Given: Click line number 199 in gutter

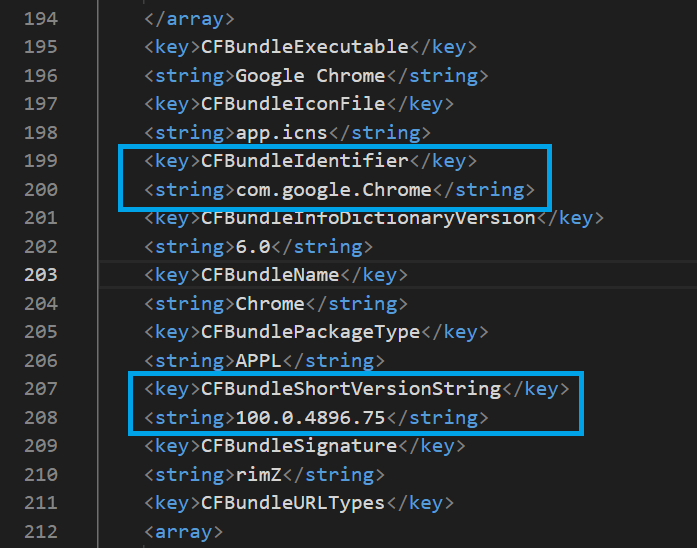Looking at the screenshot, I should pyautogui.click(x=41, y=160).
